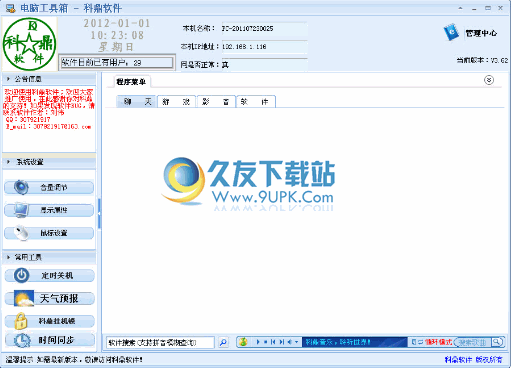This screenshot has height=368, width=511.
Task: Open 天气预报 weather forecast
Action: [x=50, y=298]
